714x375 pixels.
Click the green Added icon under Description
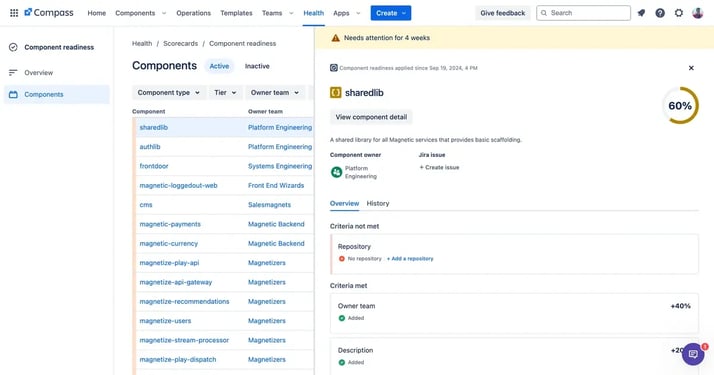(x=342, y=362)
